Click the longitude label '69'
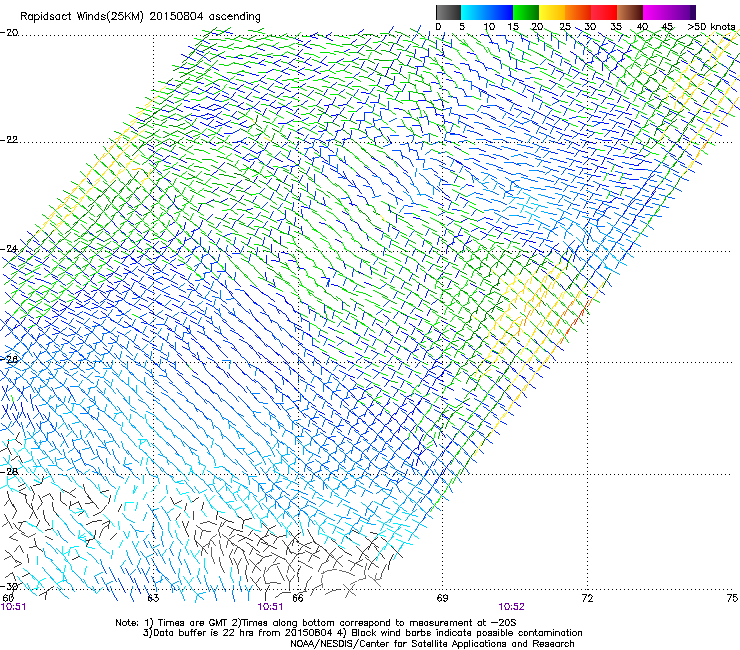 tap(442, 598)
